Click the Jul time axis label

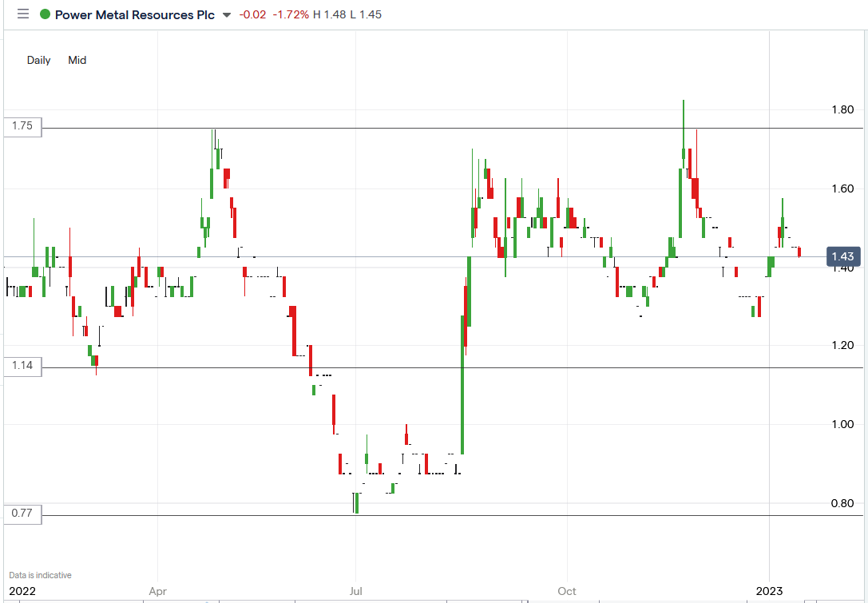point(356,591)
